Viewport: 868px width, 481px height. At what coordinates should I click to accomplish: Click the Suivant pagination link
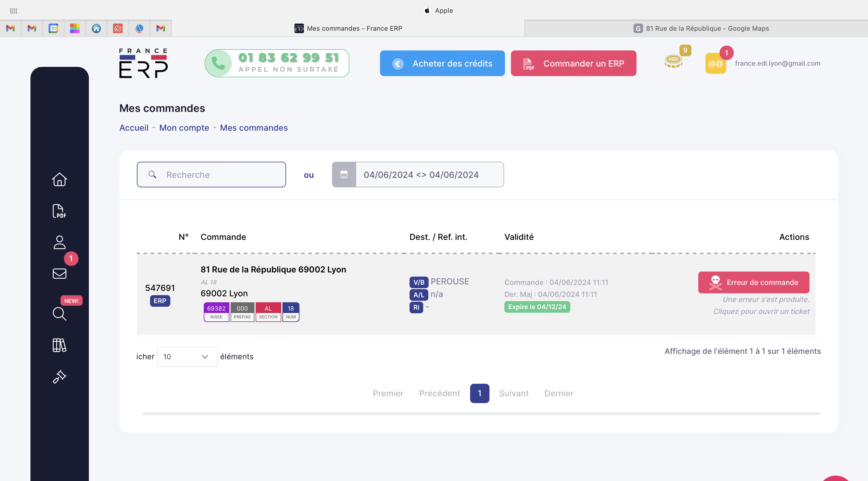(514, 393)
